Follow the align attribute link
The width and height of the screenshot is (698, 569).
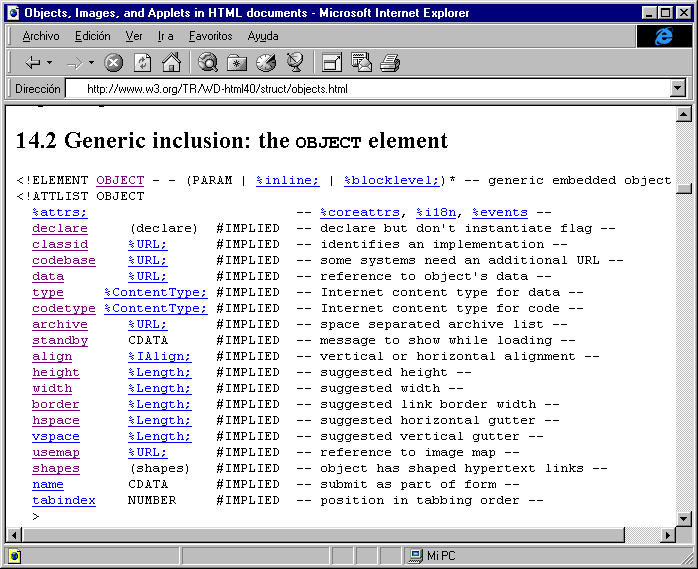(x=52, y=357)
